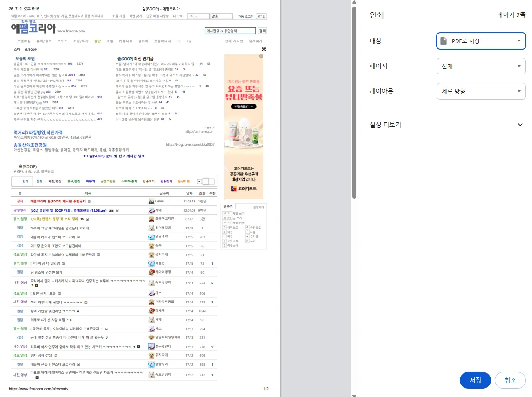Open the 레이아웃 dropdown showing 세로 방향

[x=481, y=91]
